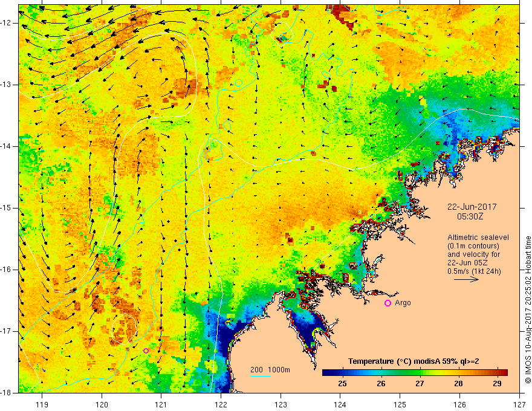Click the velocity scale arrow in the legend
This screenshot has height=411, width=532.
click(466, 279)
